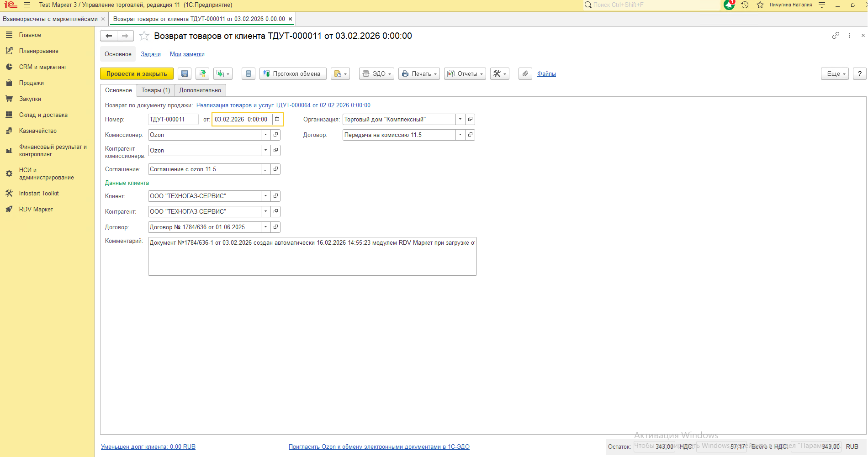Screen dimensions: 868x457
Task: Click the Номер input field
Action: pos(173,120)
